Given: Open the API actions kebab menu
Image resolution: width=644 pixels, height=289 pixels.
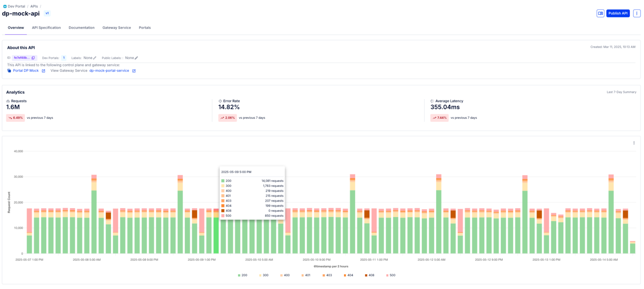Looking at the screenshot, I should [637, 13].
